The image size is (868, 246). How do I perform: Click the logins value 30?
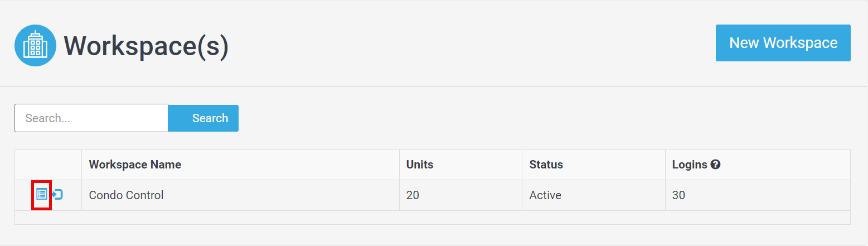coord(678,195)
